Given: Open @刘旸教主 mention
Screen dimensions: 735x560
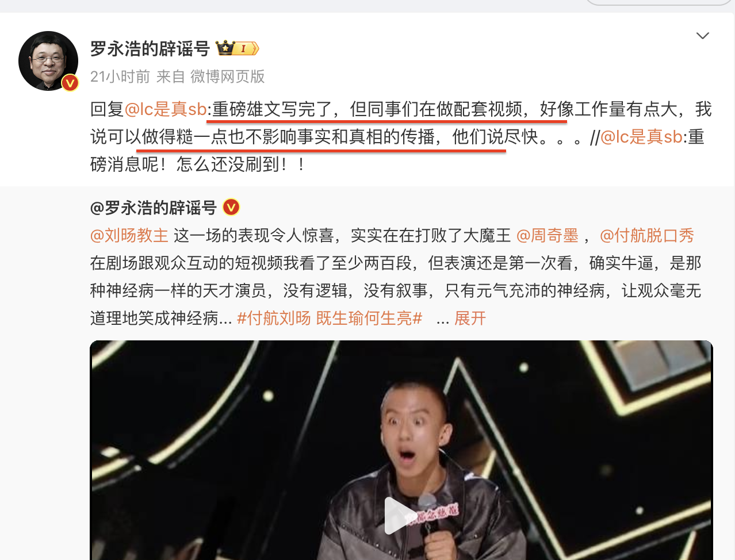Looking at the screenshot, I should point(129,235).
